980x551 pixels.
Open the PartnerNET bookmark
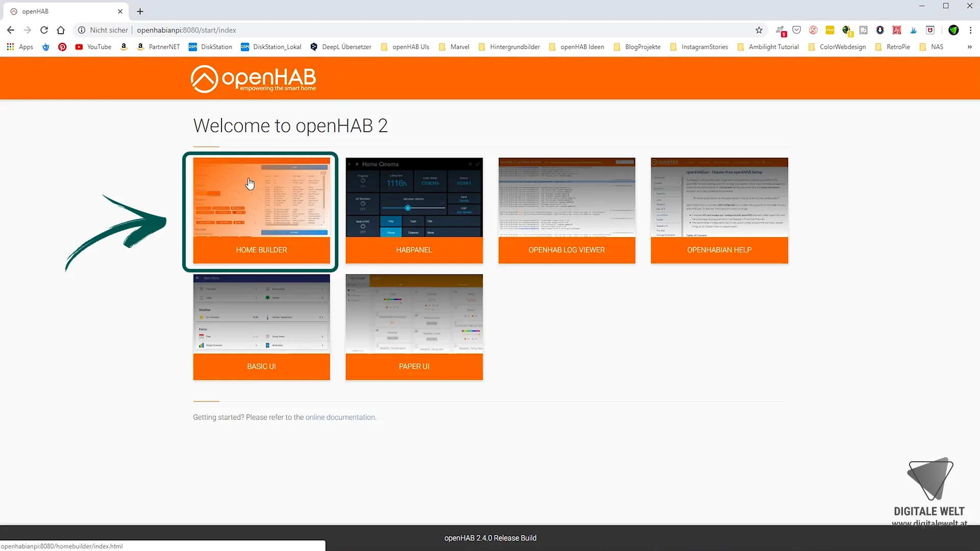tap(158, 47)
